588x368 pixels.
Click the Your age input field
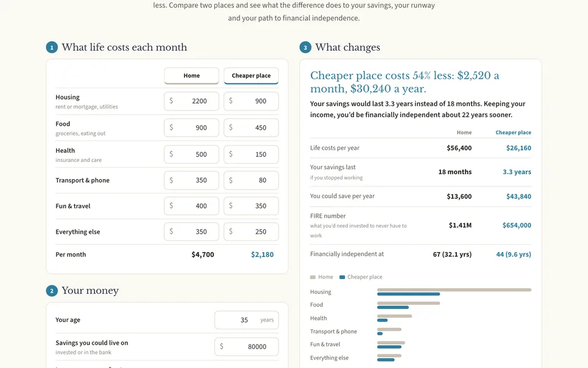coord(246,320)
